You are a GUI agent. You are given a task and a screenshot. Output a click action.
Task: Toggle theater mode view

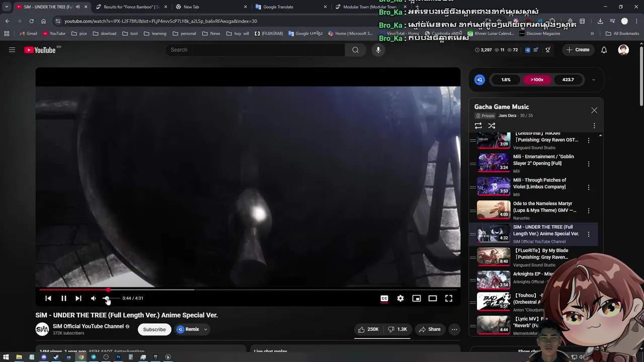click(433, 298)
